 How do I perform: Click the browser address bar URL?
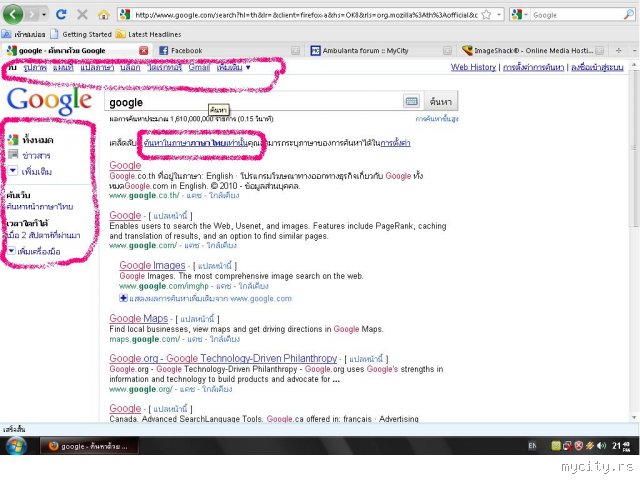pos(305,15)
